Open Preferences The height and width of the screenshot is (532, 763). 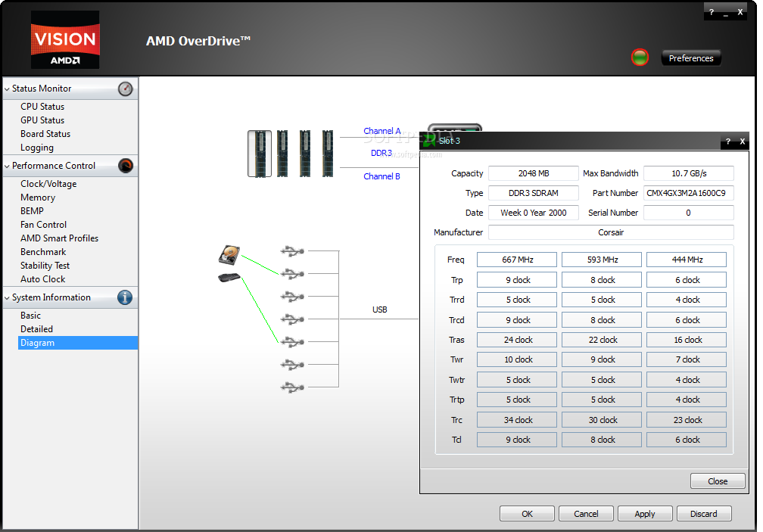pyautogui.click(x=691, y=58)
